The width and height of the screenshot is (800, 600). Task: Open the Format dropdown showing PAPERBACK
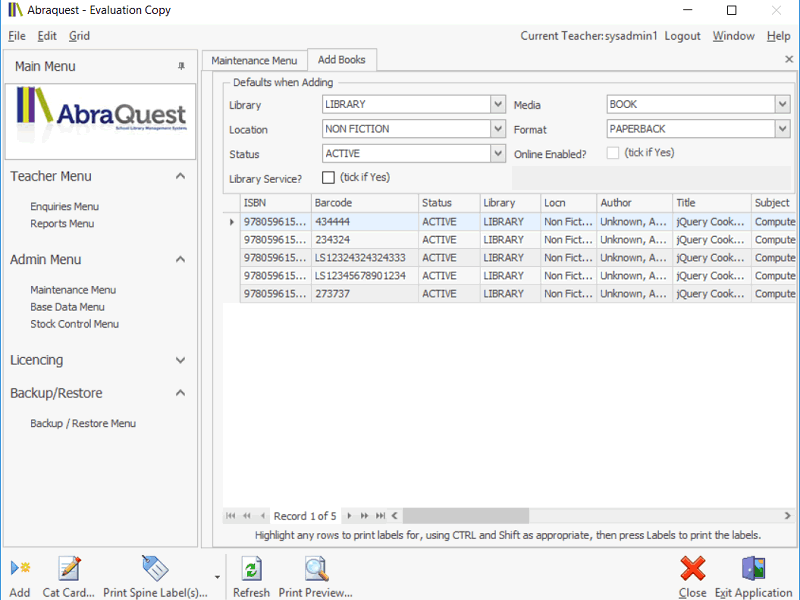(x=782, y=129)
